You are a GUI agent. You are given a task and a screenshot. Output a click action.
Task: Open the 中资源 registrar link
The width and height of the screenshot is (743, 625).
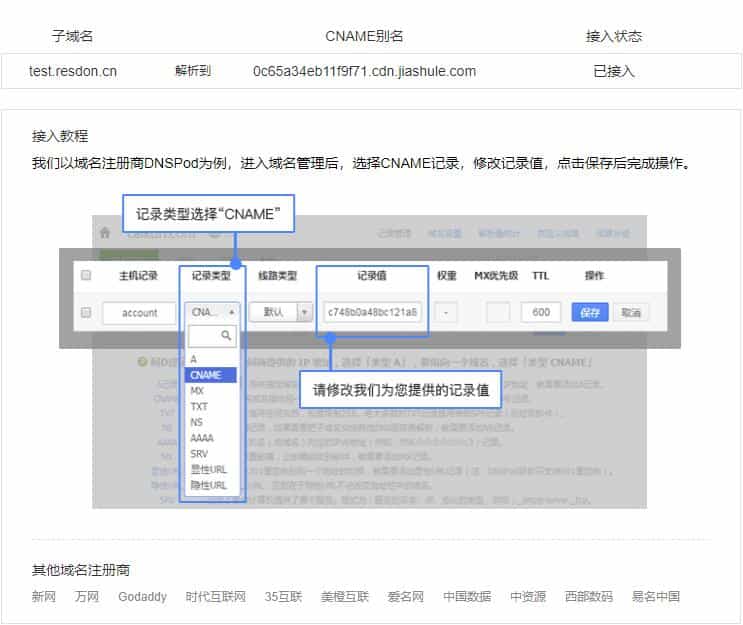click(528, 596)
